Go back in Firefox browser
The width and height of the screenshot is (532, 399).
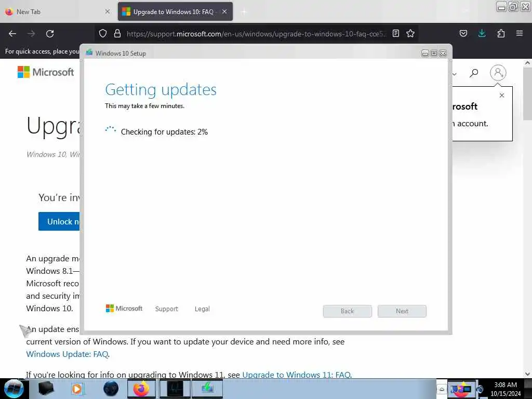click(x=12, y=34)
